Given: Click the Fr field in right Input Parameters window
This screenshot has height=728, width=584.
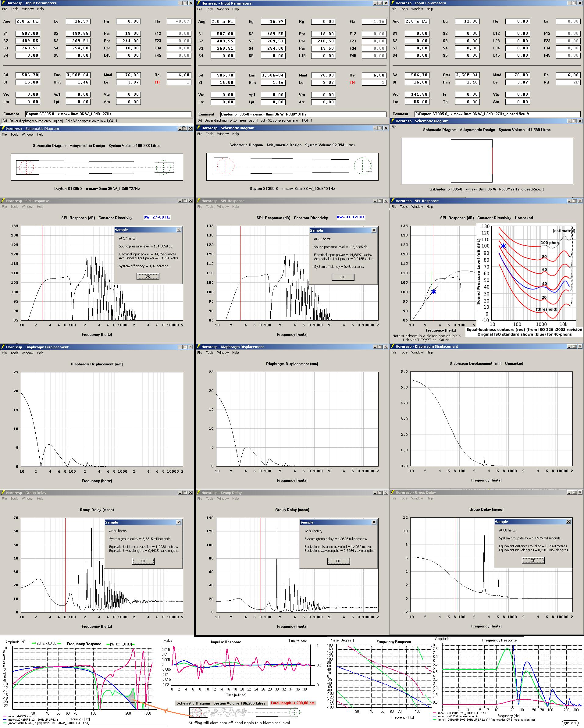Looking at the screenshot, I should 467,94.
